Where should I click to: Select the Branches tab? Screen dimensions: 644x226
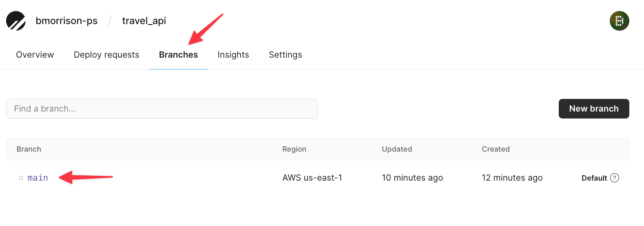[178, 55]
